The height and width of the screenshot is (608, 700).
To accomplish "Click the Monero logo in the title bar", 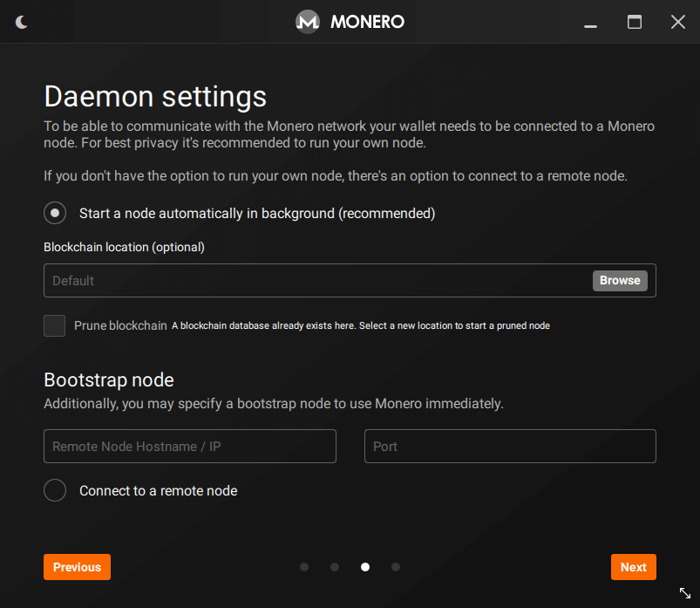I will (307, 21).
